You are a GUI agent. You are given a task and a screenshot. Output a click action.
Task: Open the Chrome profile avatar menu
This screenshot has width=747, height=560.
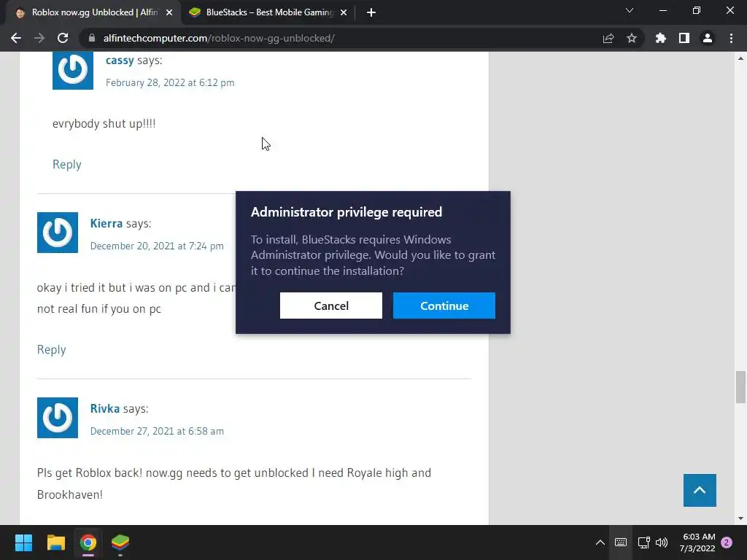coord(708,38)
